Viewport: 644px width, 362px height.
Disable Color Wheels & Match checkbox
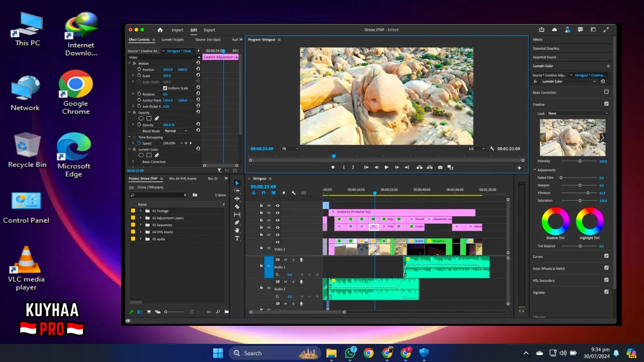click(x=606, y=268)
